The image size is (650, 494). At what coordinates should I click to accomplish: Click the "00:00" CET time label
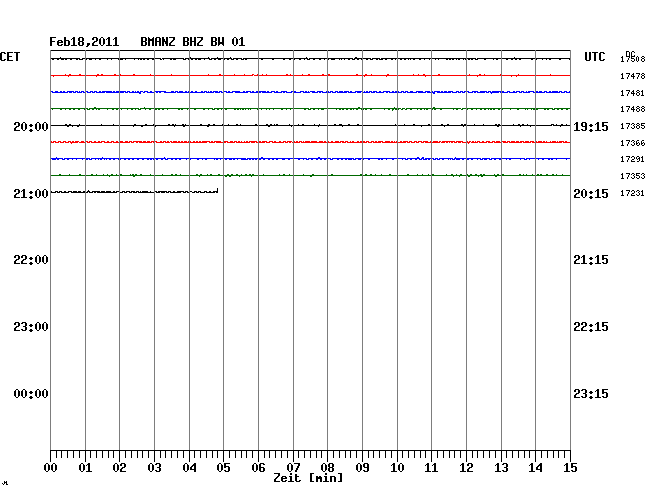coord(31,394)
